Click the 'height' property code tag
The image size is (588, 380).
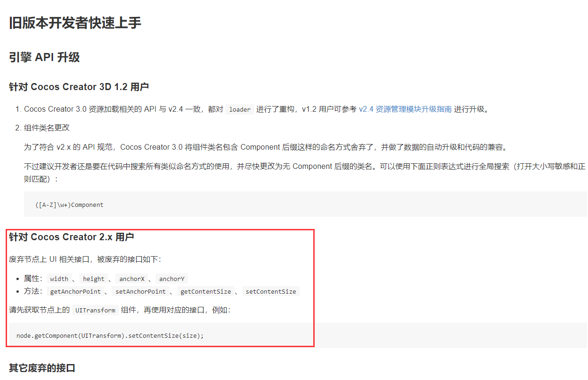pyautogui.click(x=94, y=279)
